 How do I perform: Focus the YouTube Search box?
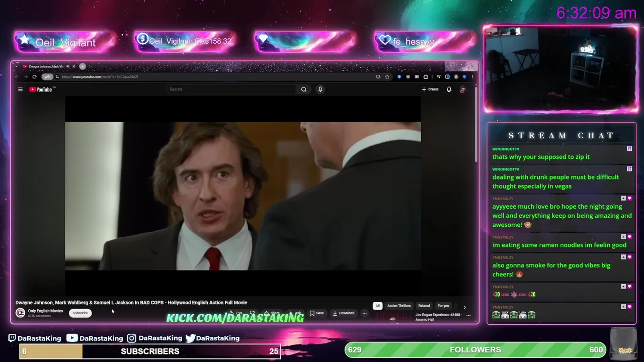(231, 89)
